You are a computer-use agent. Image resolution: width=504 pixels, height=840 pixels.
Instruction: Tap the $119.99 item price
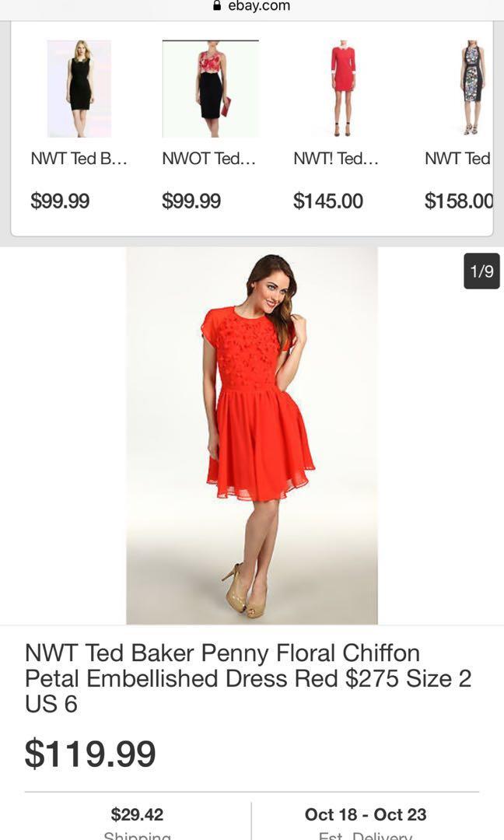pyautogui.click(x=90, y=753)
